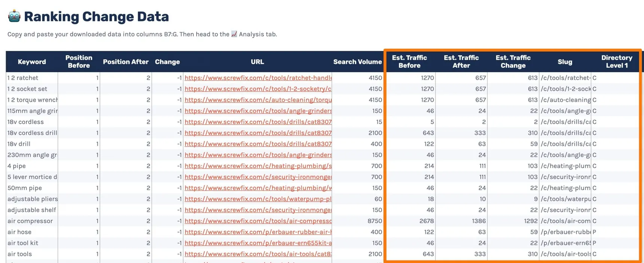The height and width of the screenshot is (263, 644).
Task: Click the 'air tool kit' keyword cell
Action: 32,243
